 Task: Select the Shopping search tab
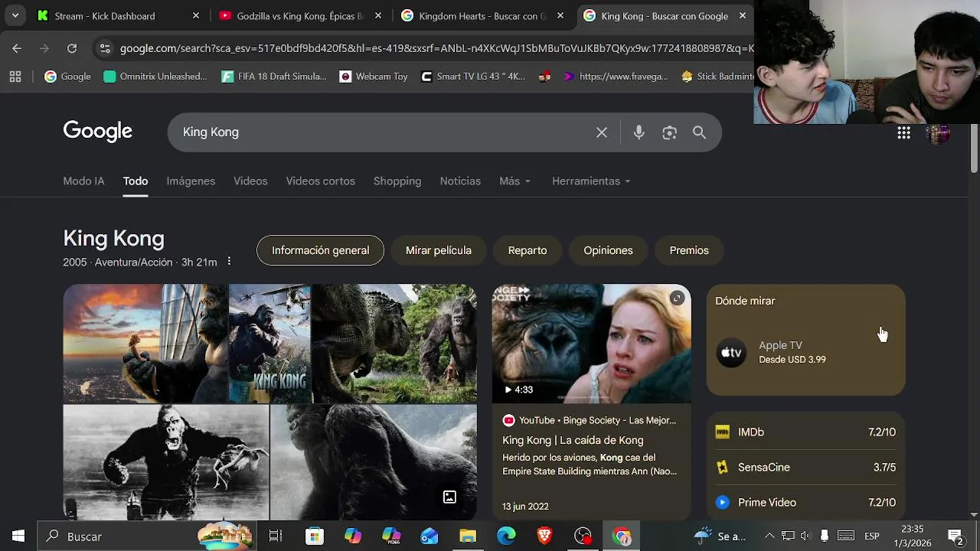[397, 181]
